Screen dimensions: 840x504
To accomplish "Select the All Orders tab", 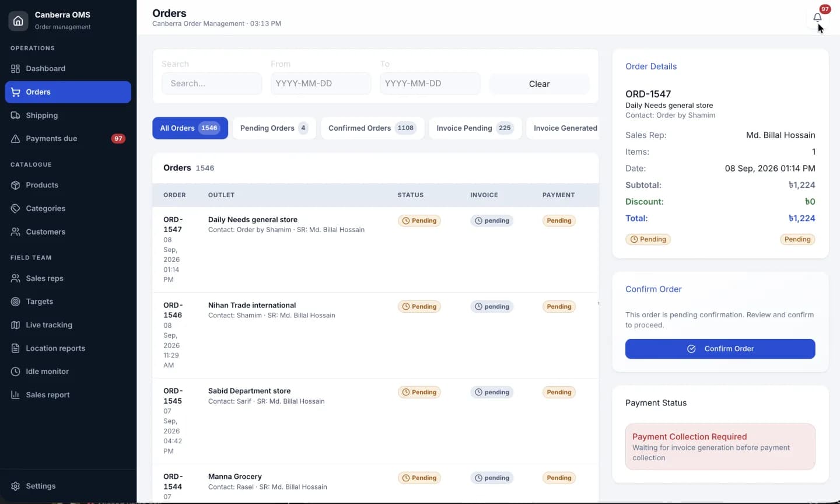I will click(190, 128).
